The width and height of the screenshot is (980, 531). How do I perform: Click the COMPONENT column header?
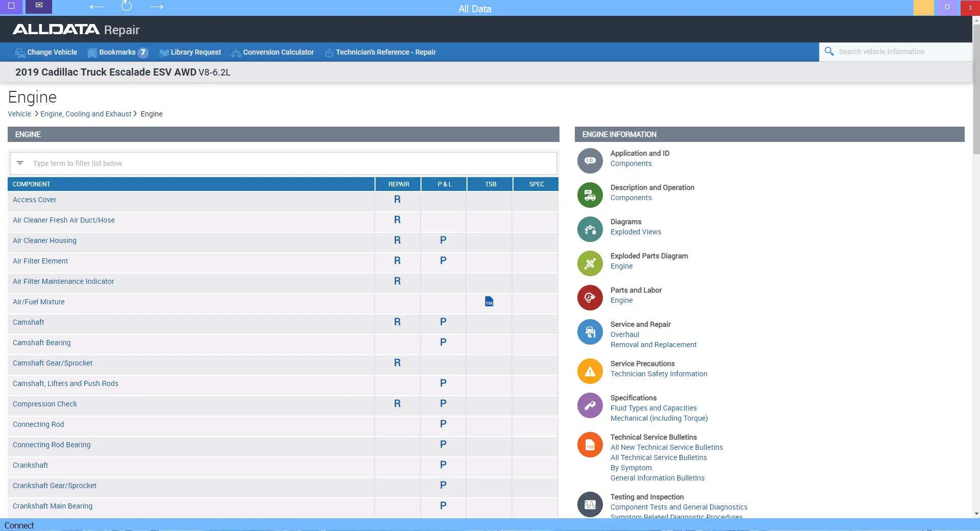(x=191, y=184)
